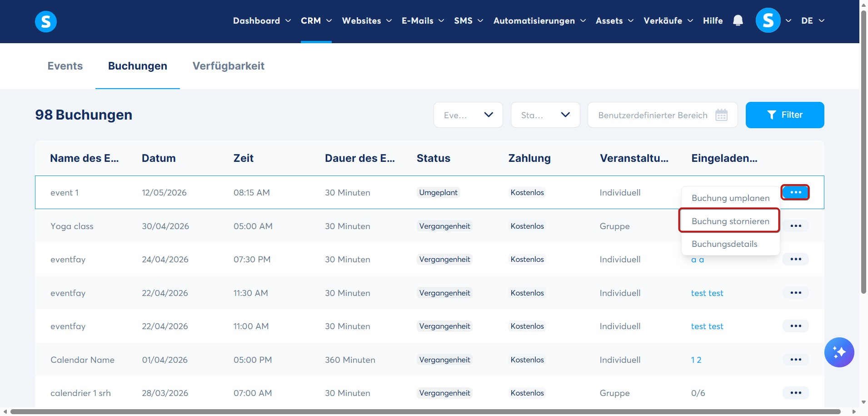The height and width of the screenshot is (416, 868).
Task: Click the Benutzerdefinierter Bereich date field
Action: [x=662, y=115]
